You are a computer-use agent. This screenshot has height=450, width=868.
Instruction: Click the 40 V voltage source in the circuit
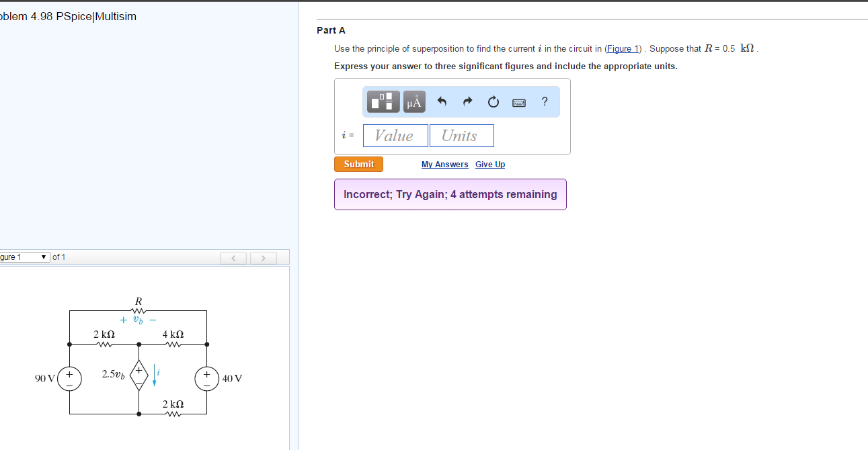[207, 378]
